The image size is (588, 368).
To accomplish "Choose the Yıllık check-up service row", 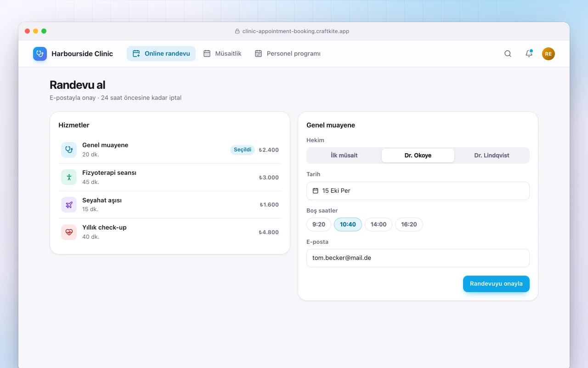I will click(x=170, y=232).
